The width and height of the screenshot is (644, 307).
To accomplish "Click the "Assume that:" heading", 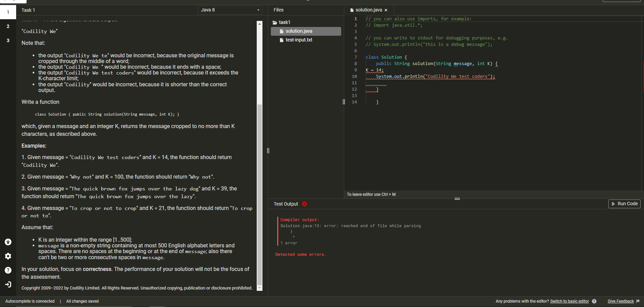I will [37, 227].
